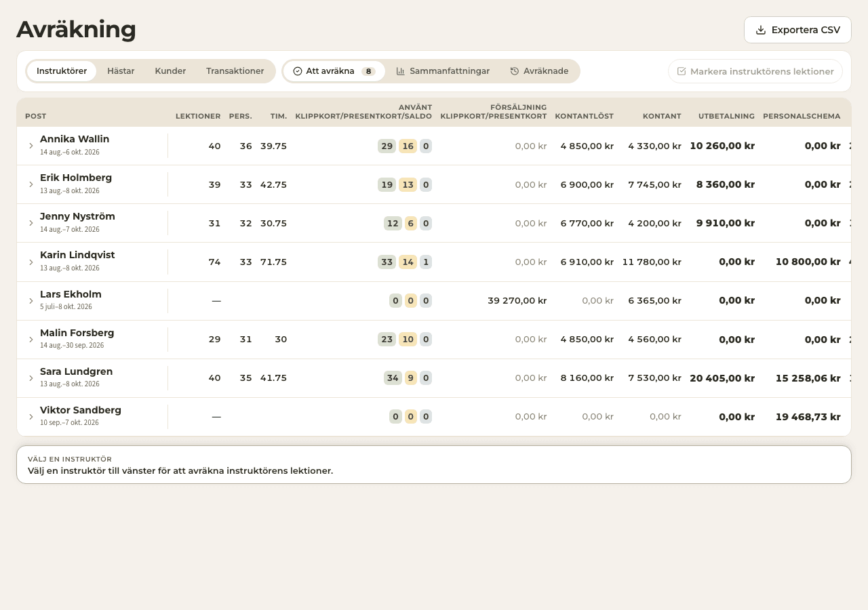Expand the Viktor Sandberg row
Viewport: 868px width, 610px height.
(31, 416)
